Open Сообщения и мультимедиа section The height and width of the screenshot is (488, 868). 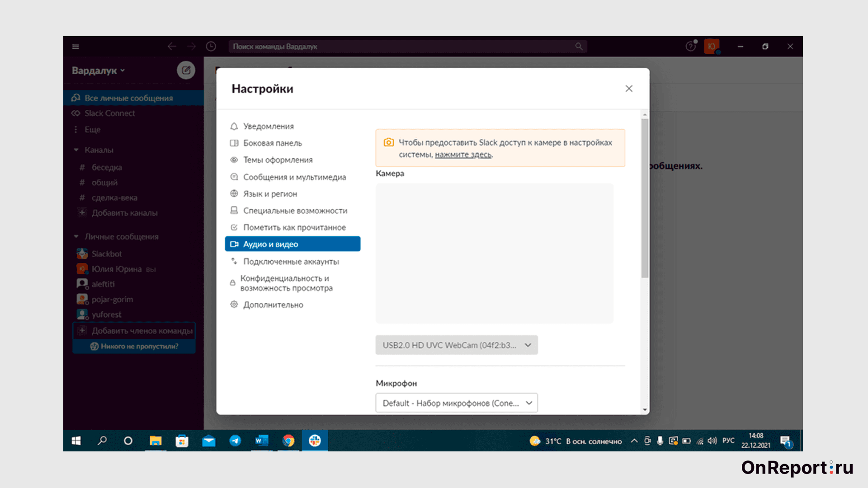[292, 177]
